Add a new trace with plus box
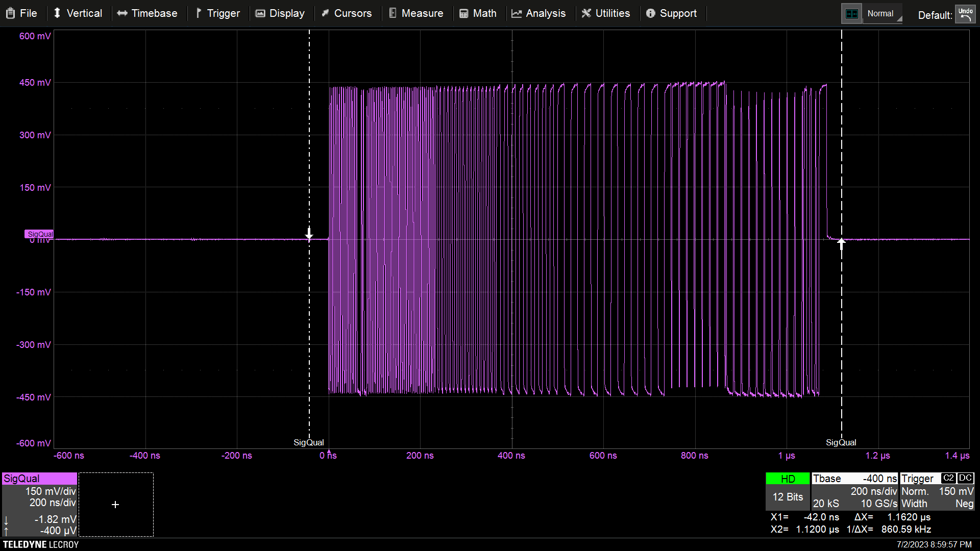This screenshot has width=980, height=551. point(116,505)
